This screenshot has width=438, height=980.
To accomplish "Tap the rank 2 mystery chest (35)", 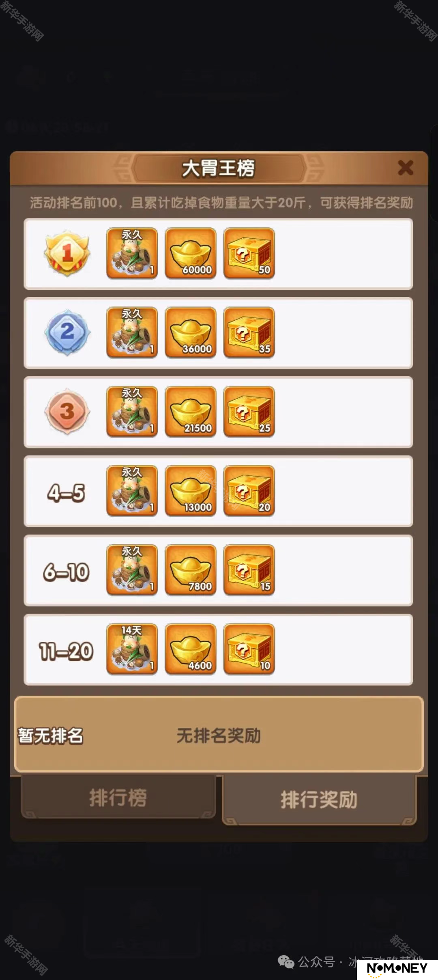I will point(249,332).
